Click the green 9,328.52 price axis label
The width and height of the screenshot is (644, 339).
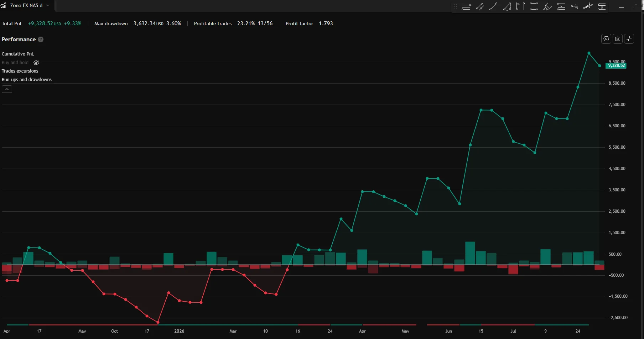coord(616,65)
